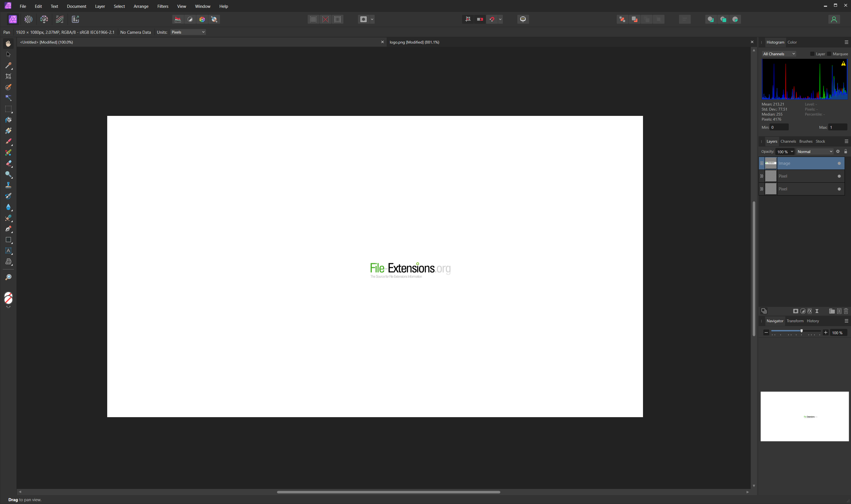Switch to the Channels tab
This screenshot has width=851, height=504.
(788, 141)
